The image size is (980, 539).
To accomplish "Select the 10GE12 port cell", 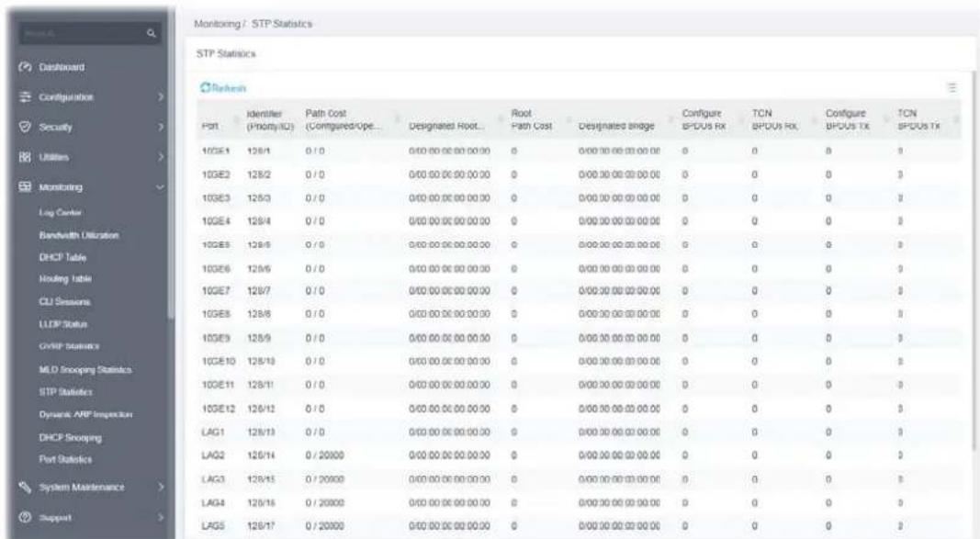I will (218, 409).
